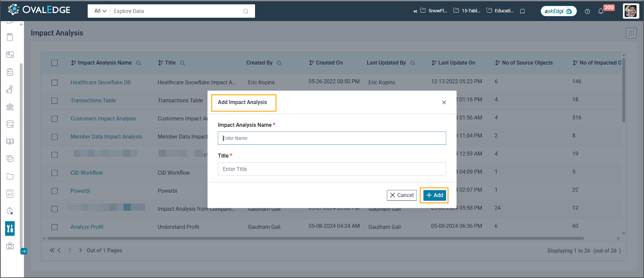Select the Transactions Table row checkbox

[55, 101]
